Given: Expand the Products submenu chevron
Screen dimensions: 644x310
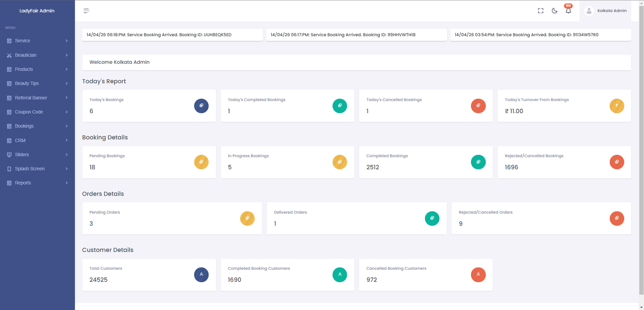Looking at the screenshot, I should [67, 69].
